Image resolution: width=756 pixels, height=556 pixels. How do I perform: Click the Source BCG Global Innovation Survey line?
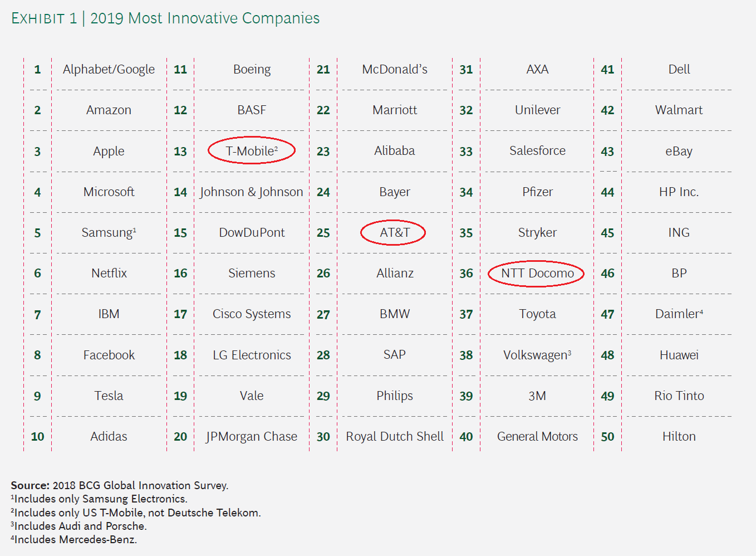(119, 485)
